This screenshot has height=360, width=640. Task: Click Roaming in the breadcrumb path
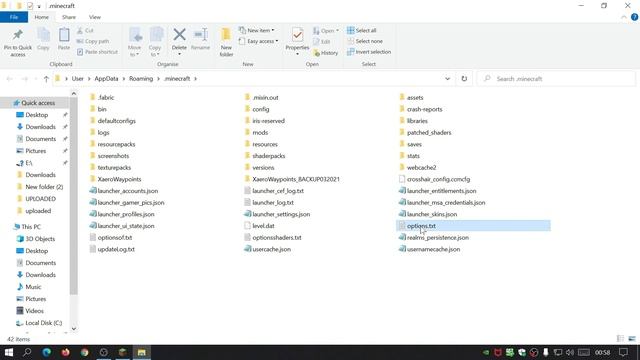pyautogui.click(x=141, y=79)
